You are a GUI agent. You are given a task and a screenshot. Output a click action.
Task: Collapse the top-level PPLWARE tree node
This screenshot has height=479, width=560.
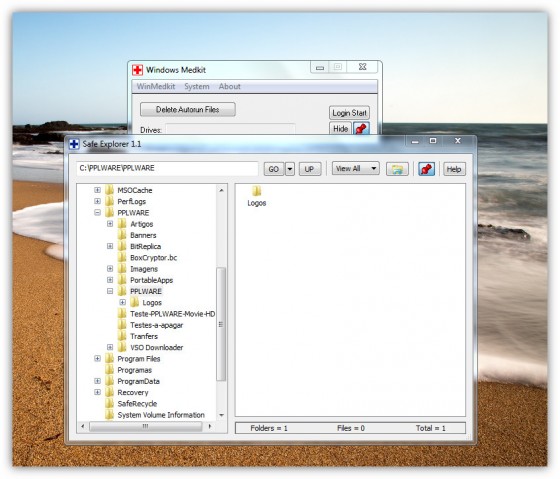pos(97,213)
